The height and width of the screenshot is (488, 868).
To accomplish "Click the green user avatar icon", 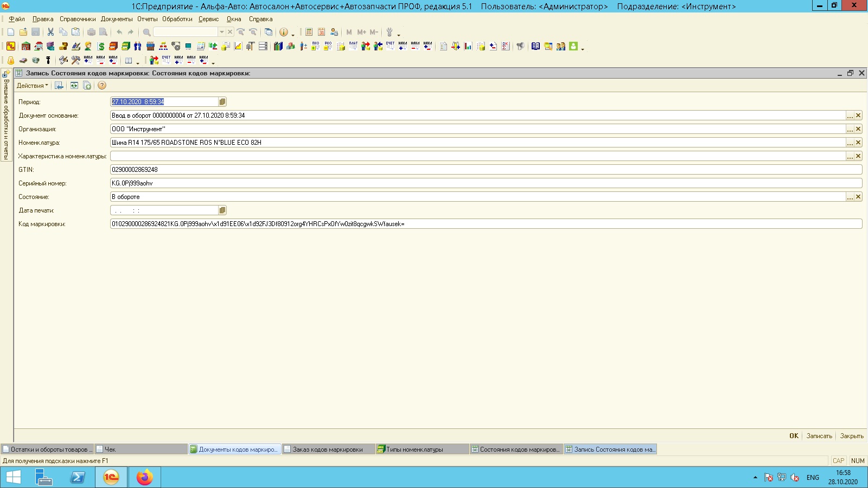I will click(x=573, y=46).
